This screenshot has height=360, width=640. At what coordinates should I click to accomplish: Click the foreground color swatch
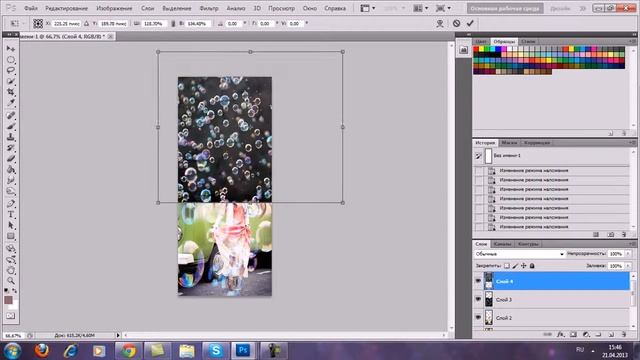pos(8,300)
